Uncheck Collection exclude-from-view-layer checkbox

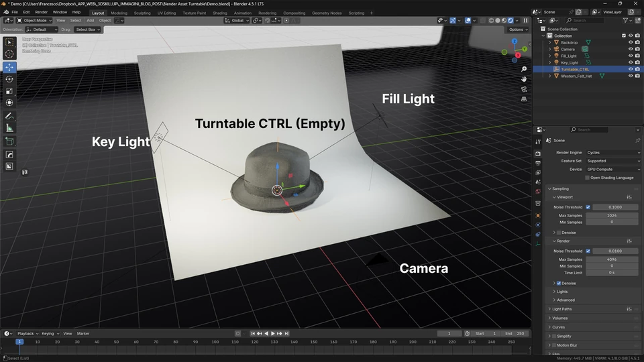coord(624,36)
